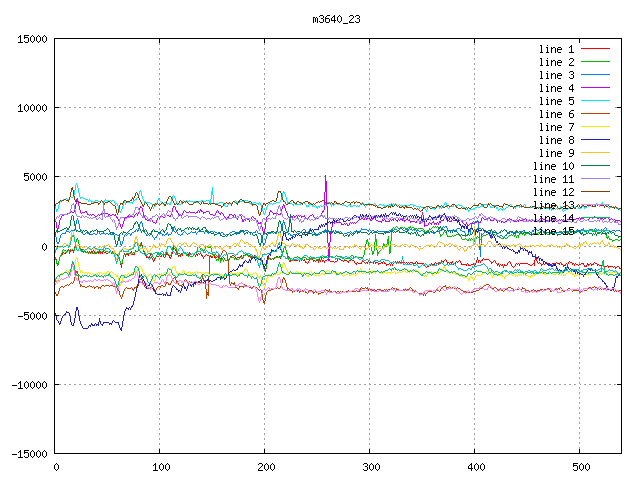
Task: Click the 100 x-axis tick label
Action: pyautogui.click(x=159, y=467)
